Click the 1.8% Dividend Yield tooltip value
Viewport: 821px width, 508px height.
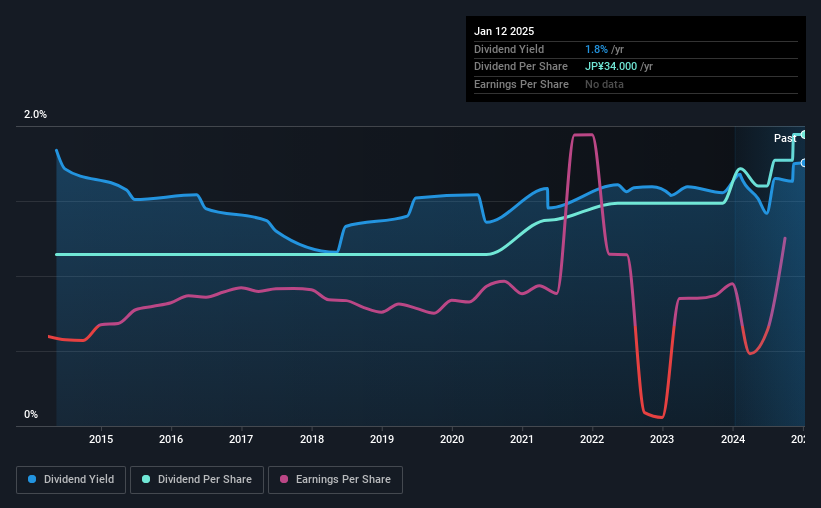pos(596,49)
